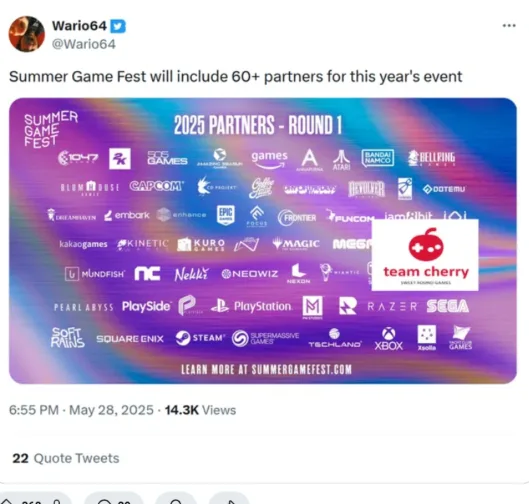
Task: View the 22 Quote Tweets list
Action: (x=66, y=458)
